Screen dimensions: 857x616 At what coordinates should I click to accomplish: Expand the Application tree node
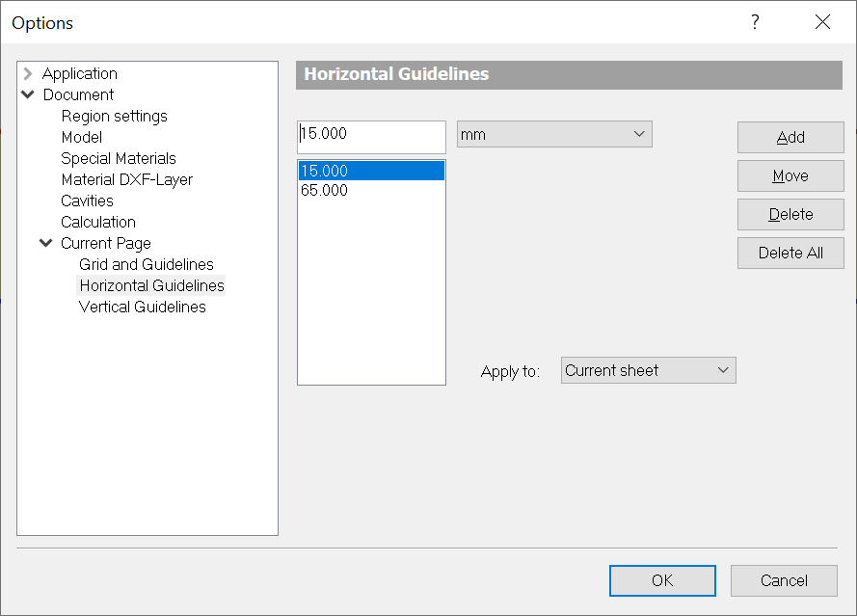point(28,73)
